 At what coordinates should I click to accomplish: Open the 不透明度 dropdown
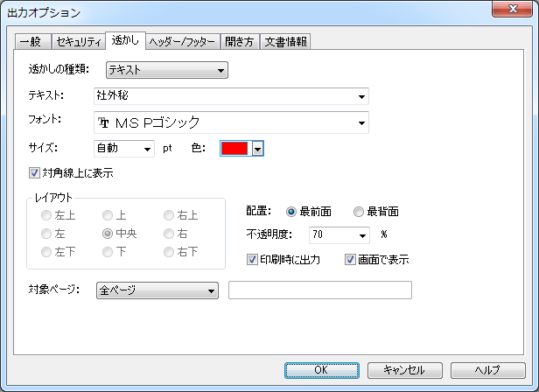pos(340,234)
